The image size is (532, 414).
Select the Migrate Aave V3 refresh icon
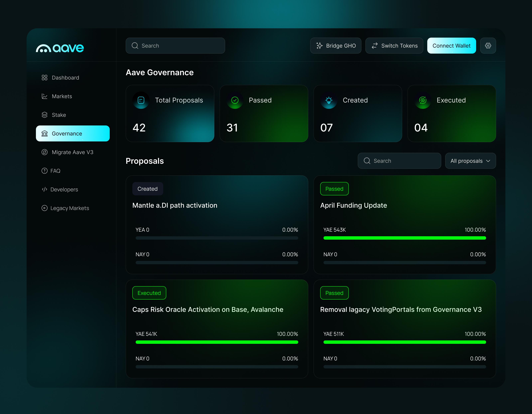[44, 152]
